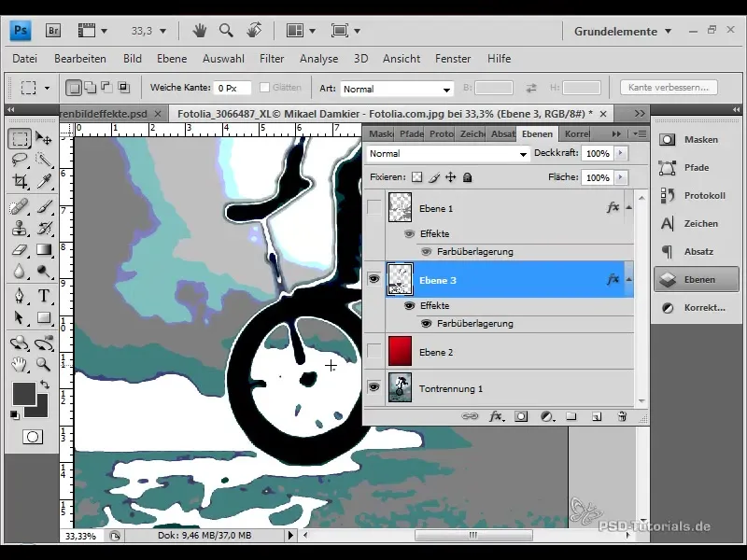Select the Type tool
The width and height of the screenshot is (747, 560).
point(44,296)
